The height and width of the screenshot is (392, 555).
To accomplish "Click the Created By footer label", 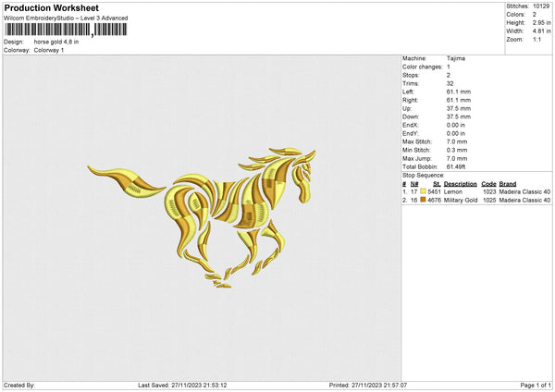I will point(19,385).
